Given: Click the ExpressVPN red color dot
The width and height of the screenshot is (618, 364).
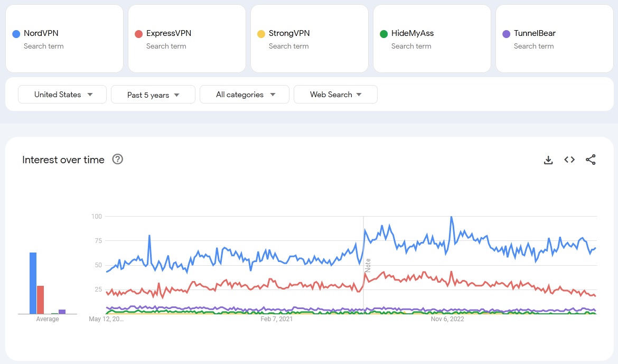Looking at the screenshot, I should [138, 34].
